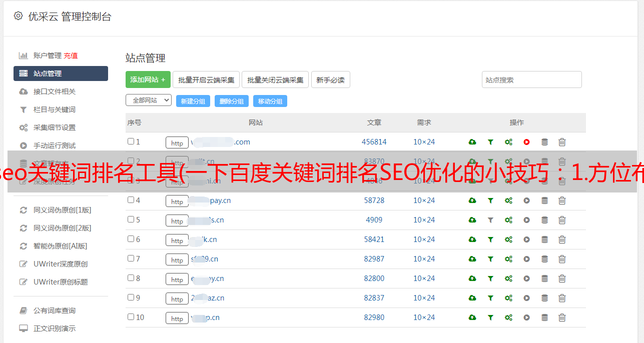Open UWriter原创标题 sidebar item
The image size is (644, 343).
pyautogui.click(x=61, y=282)
